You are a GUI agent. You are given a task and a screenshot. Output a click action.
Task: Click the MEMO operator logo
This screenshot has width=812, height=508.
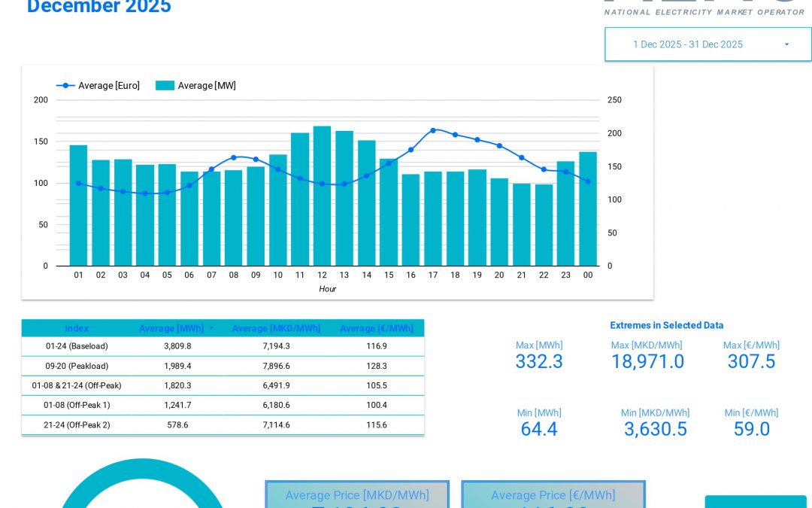click(x=704, y=8)
